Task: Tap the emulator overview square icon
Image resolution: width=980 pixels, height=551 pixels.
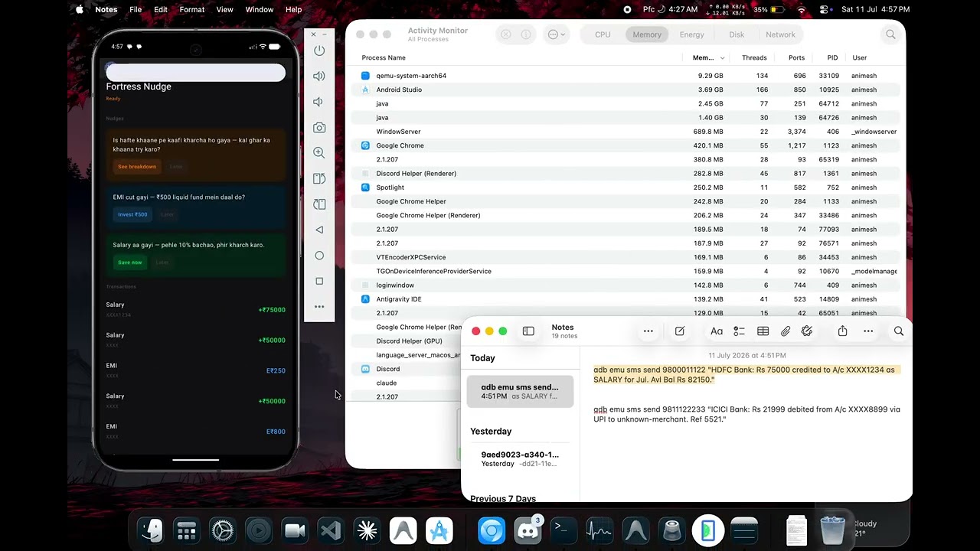Action: point(319,281)
